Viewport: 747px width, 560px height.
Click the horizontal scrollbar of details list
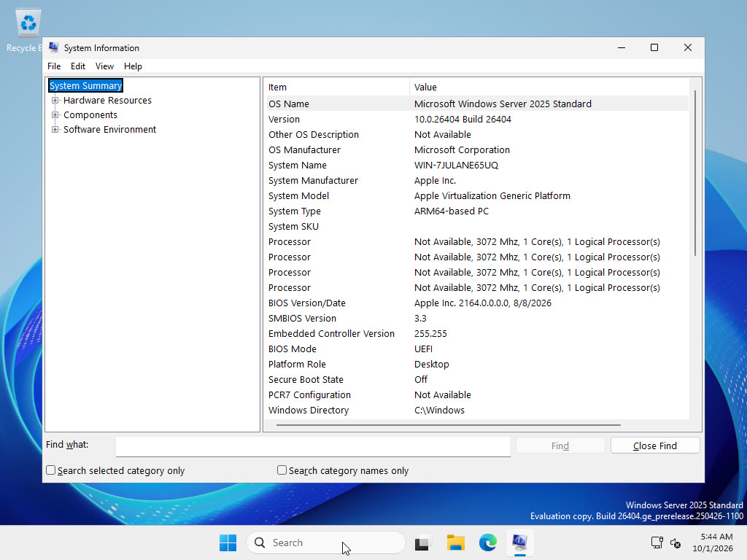pyautogui.click(x=449, y=425)
